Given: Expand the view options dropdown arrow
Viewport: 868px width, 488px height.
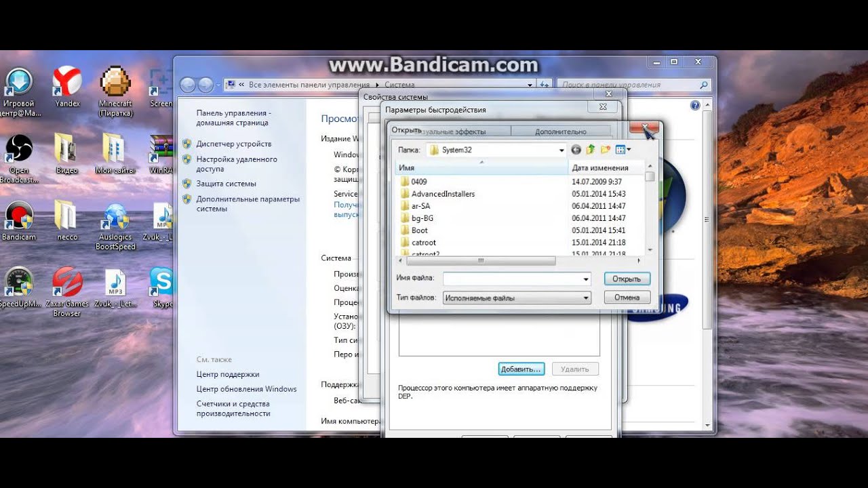Looking at the screenshot, I should click(629, 150).
